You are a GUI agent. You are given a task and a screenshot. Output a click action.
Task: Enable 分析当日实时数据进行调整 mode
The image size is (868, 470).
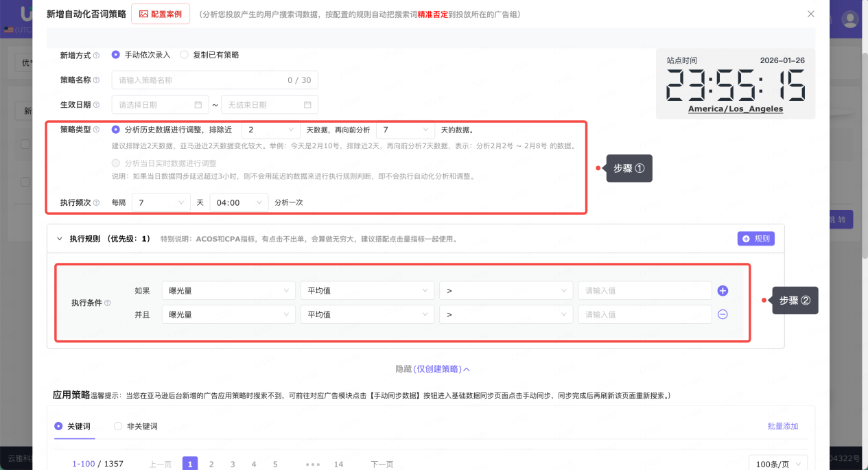click(x=115, y=163)
